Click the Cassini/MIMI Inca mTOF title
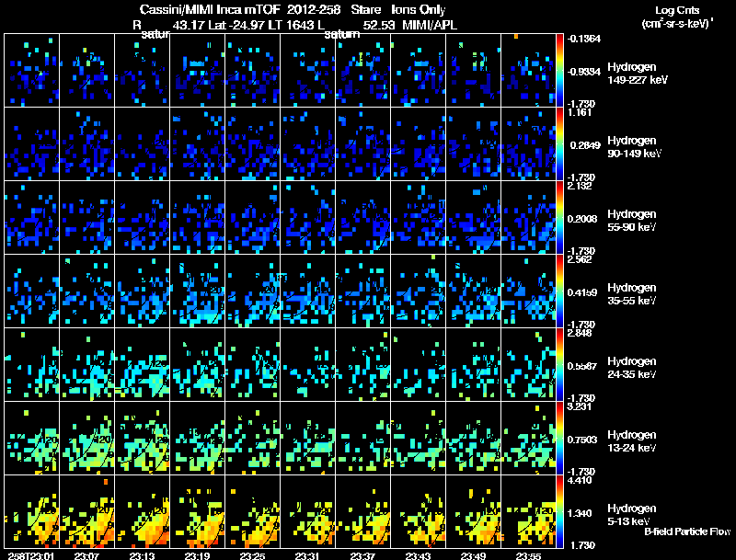The image size is (736, 560). [210, 9]
